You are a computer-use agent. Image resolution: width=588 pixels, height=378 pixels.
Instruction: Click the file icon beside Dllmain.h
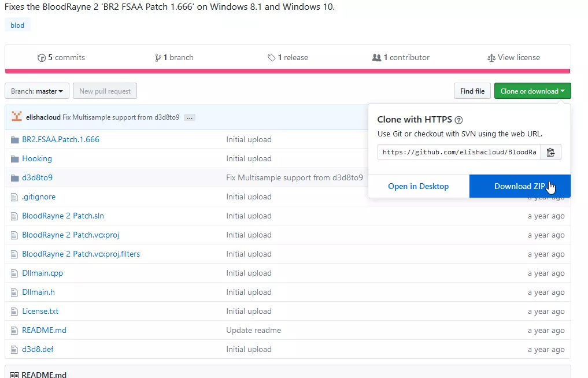click(14, 292)
